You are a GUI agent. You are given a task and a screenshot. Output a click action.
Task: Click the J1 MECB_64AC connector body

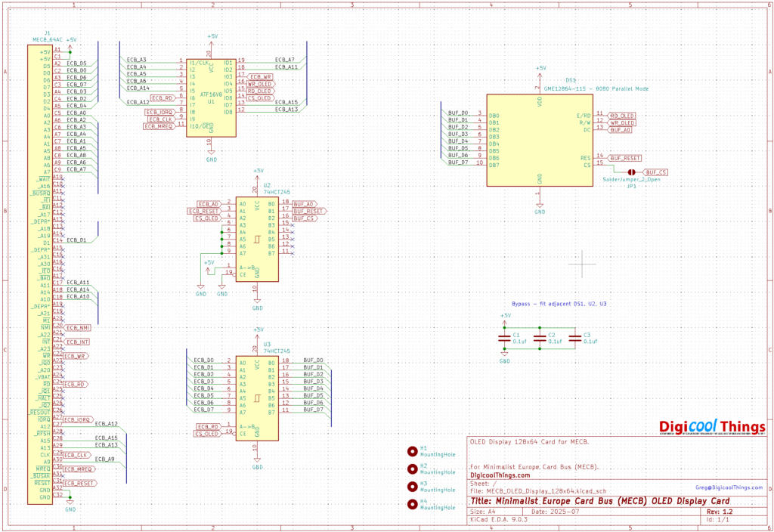point(41,272)
